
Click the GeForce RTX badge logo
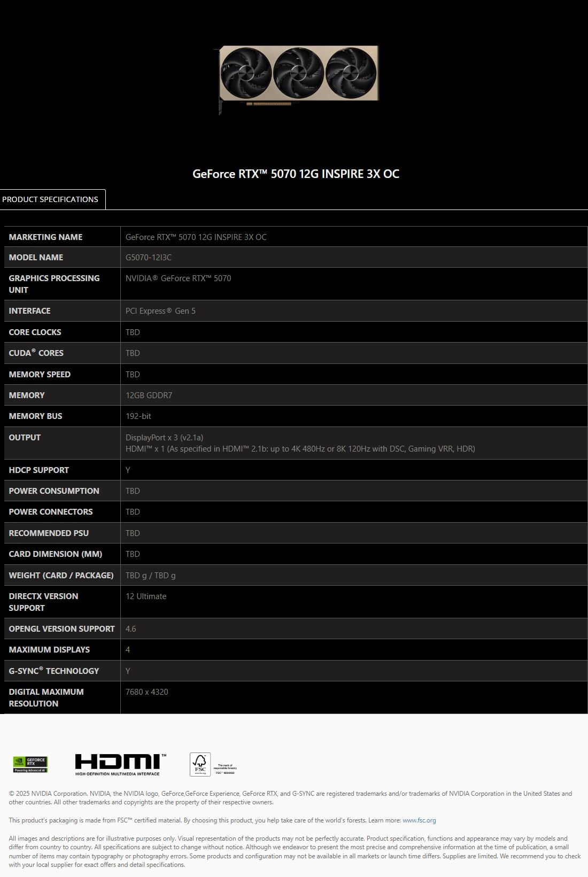30,764
